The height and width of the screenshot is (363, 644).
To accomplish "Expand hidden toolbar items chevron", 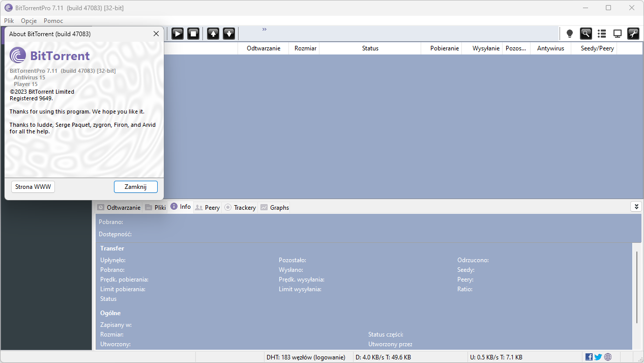I will [x=265, y=30].
